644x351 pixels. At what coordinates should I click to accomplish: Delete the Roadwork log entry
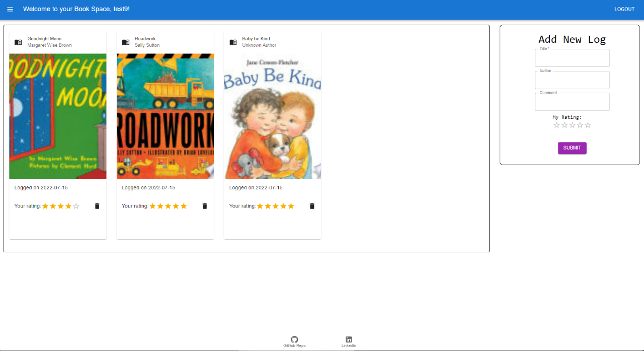tap(204, 205)
